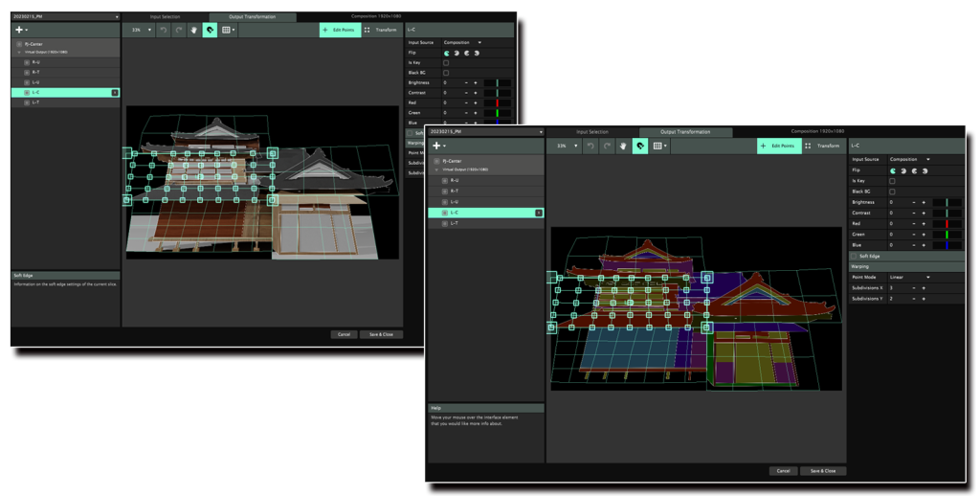The height and width of the screenshot is (496, 980).
Task: Select the hand pan tool in the back window
Action: coord(192,30)
